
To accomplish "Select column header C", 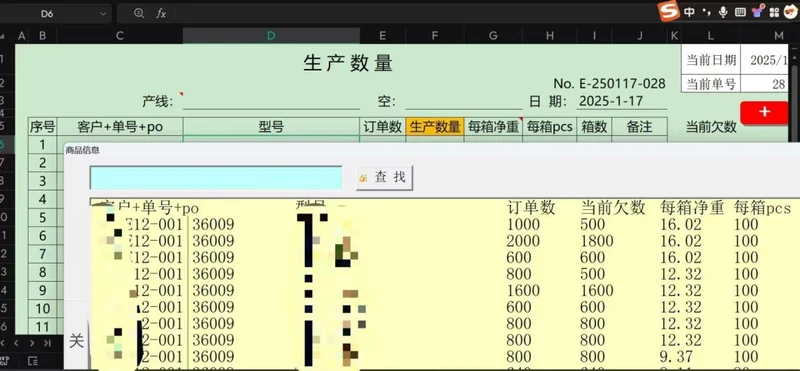I will point(120,35).
